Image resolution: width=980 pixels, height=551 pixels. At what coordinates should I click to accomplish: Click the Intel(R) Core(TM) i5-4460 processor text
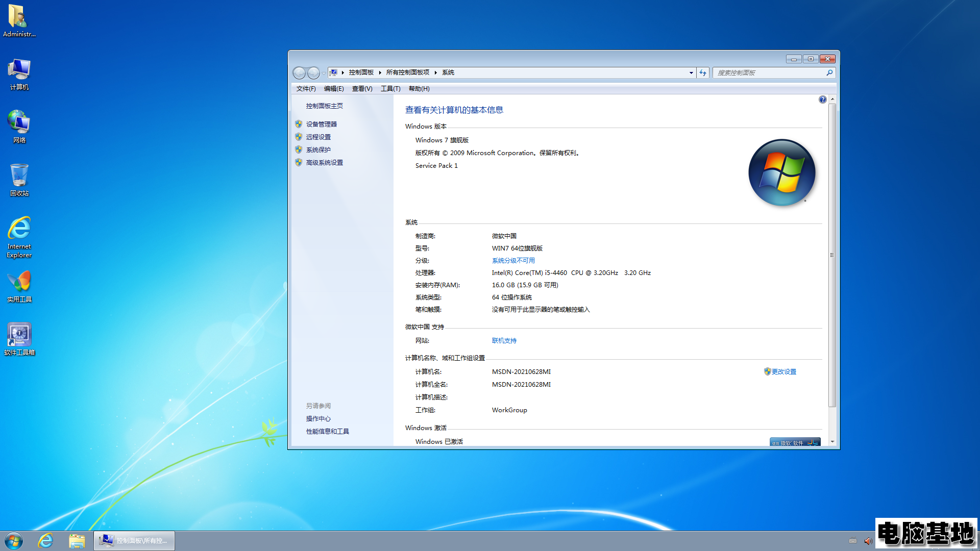(x=571, y=272)
